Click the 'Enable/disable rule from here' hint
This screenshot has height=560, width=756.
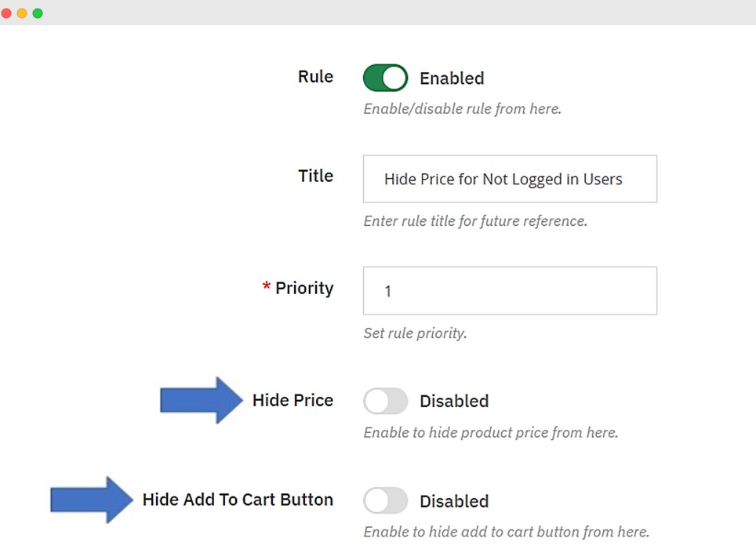[462, 109]
